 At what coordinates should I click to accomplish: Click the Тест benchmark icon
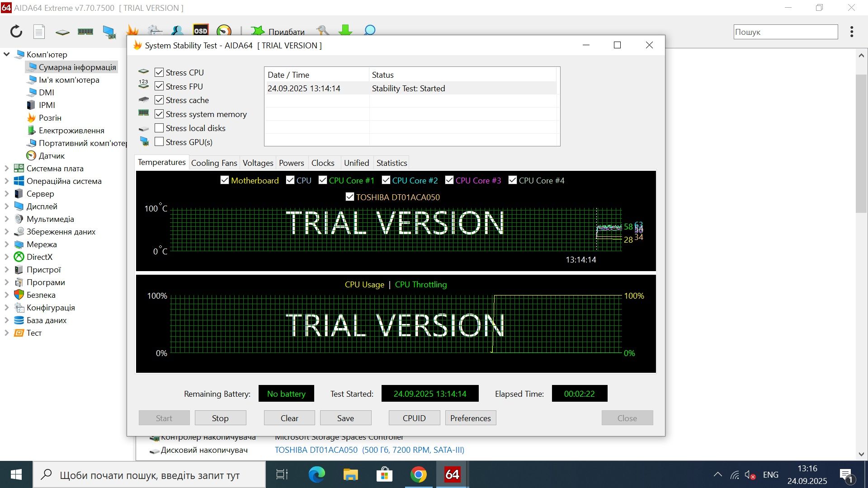coord(19,333)
